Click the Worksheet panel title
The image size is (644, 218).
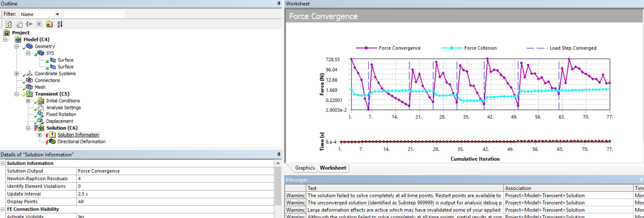(298, 4)
